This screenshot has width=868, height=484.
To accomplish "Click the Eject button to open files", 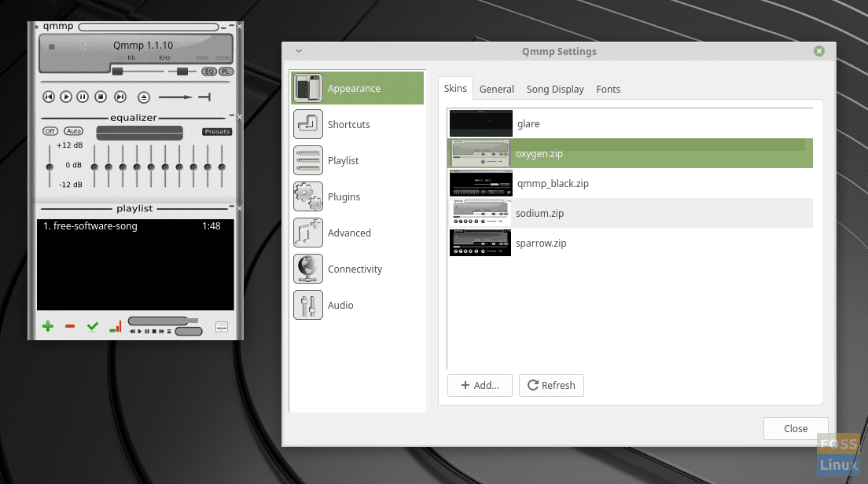I will 143,97.
